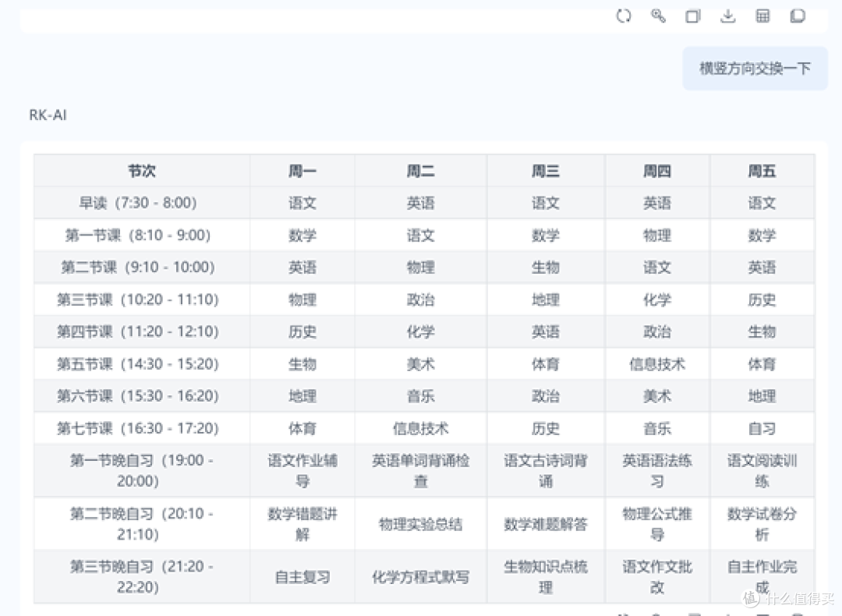Viewport: 842px width, 616px height.
Task: Click the 英语单词背诵检查 cell
Action: point(420,470)
